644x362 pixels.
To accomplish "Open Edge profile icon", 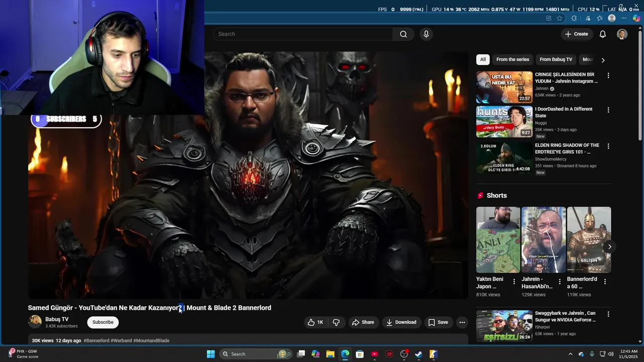I will (612, 18).
